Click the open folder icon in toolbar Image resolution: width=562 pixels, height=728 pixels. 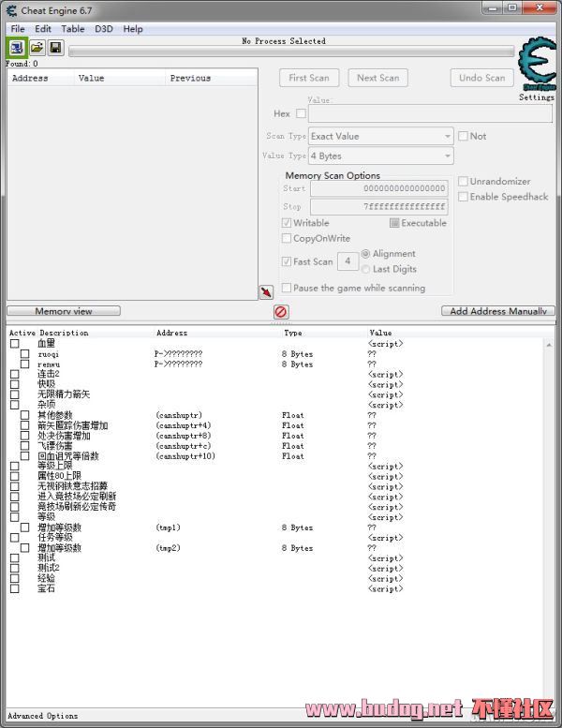click(x=37, y=47)
